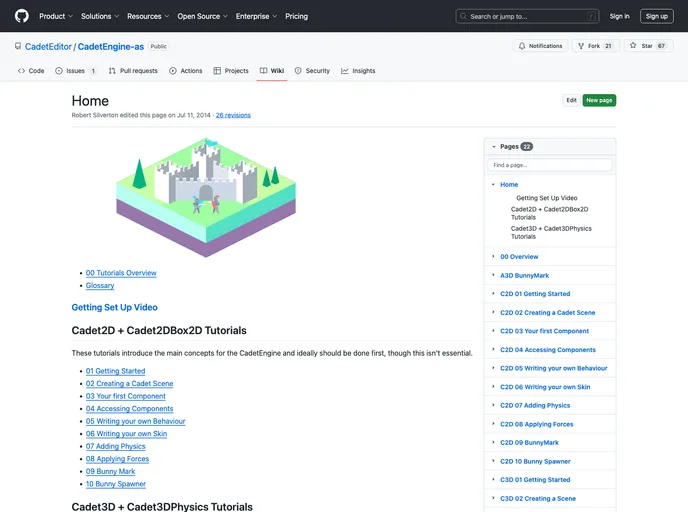The image size is (688, 512).
Task: Click the Wiki book icon
Action: tap(263, 71)
